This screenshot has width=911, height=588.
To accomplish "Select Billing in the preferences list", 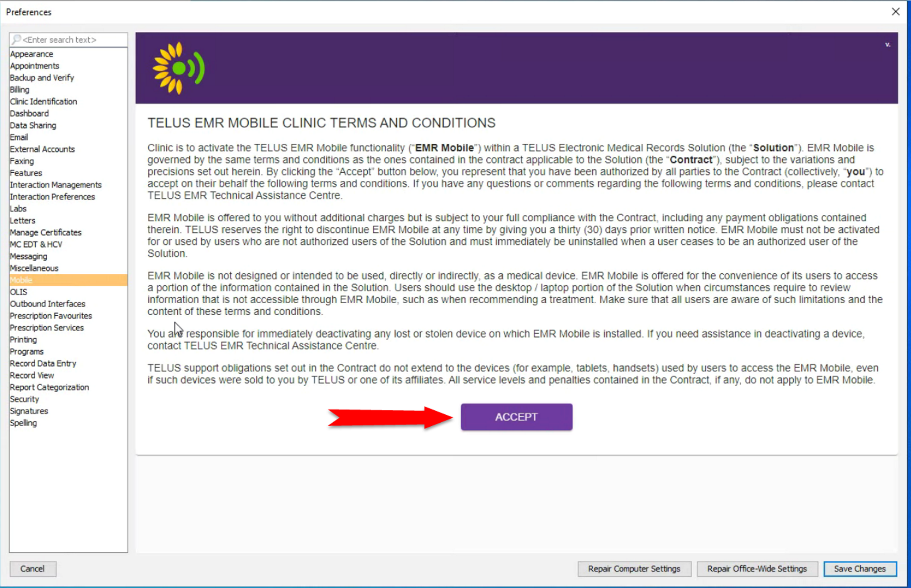I will coord(20,89).
